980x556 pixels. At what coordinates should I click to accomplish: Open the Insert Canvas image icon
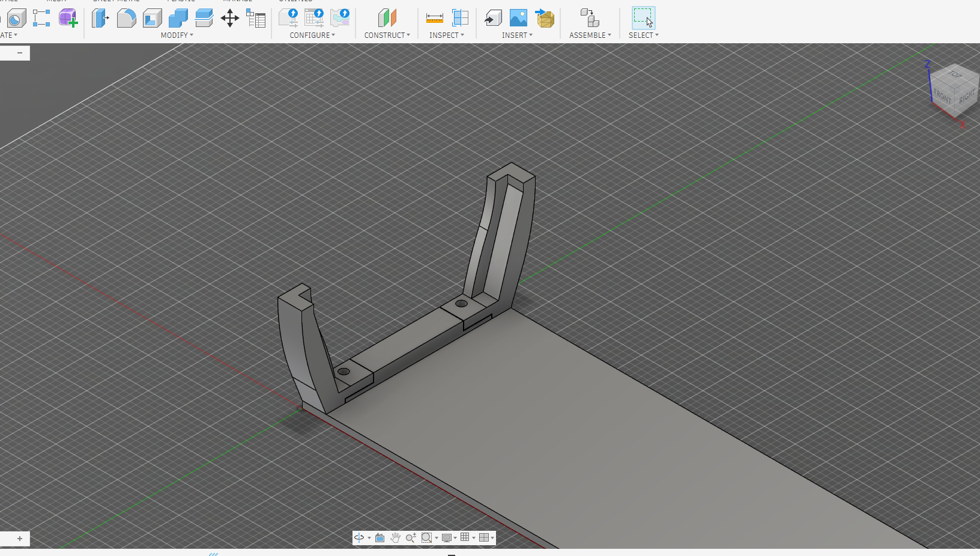[518, 18]
